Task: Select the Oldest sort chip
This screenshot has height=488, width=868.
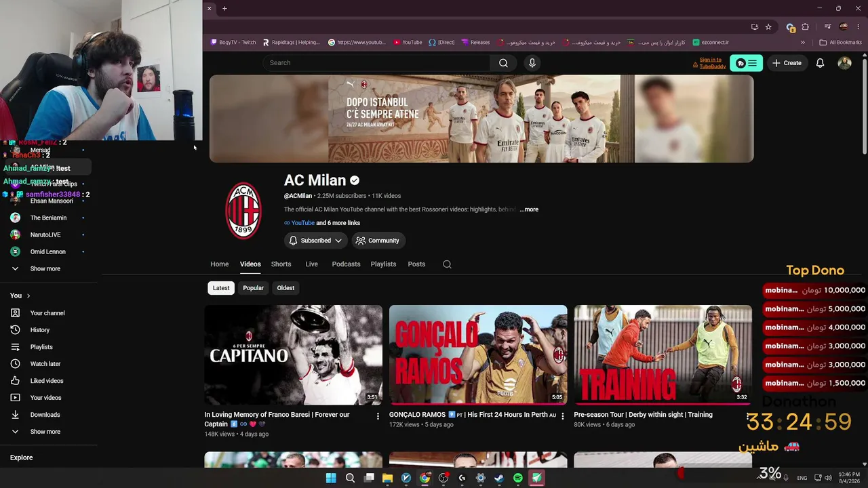Action: [x=285, y=288]
